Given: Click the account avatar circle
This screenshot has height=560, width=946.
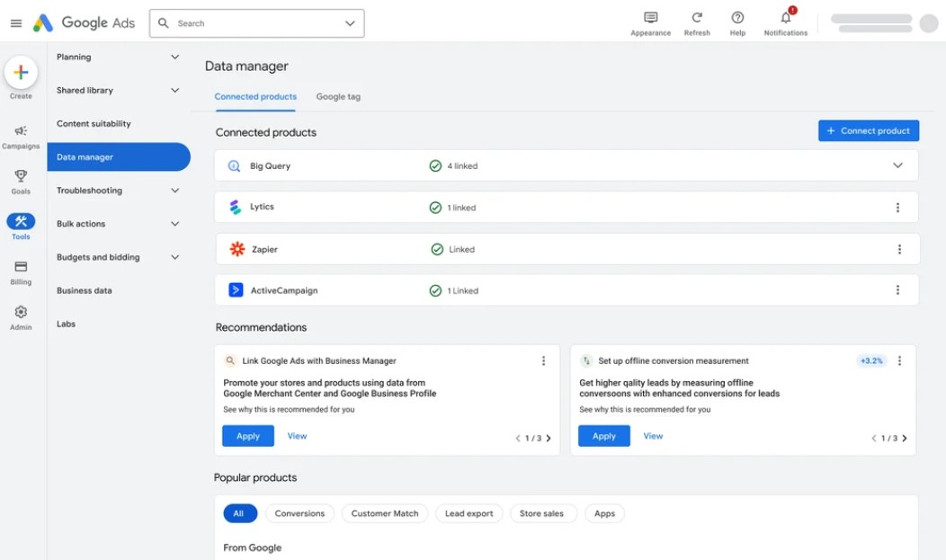Looking at the screenshot, I should (x=929, y=22).
